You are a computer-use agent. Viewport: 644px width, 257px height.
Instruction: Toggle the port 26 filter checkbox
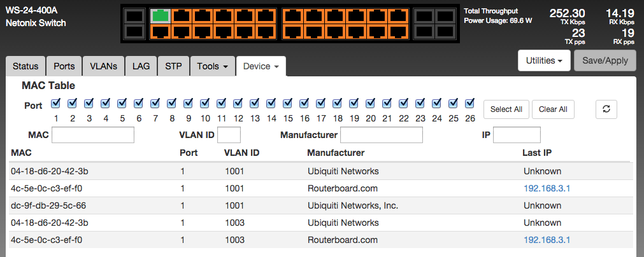tap(470, 103)
